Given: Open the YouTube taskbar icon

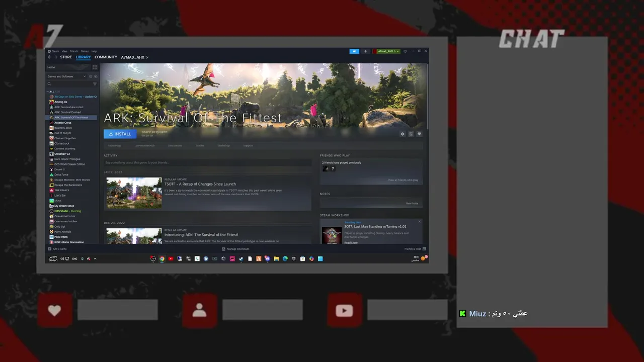Looking at the screenshot, I should click(171, 259).
